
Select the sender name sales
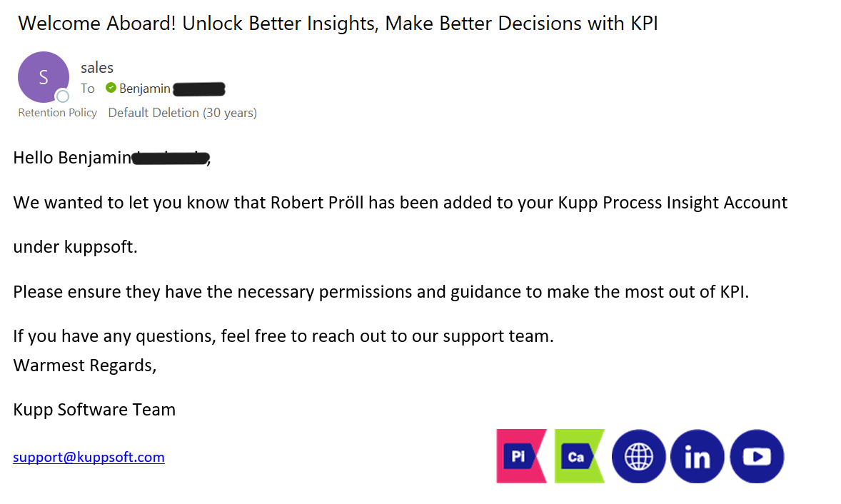click(x=97, y=68)
